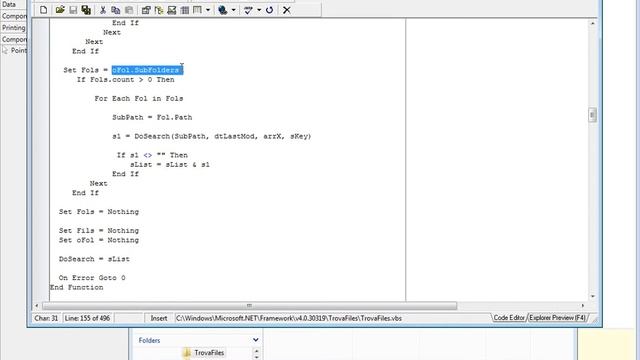Click the 'Char: 31' status bar field
Screen dimensions: 640x360
pyautogui.click(x=46, y=318)
